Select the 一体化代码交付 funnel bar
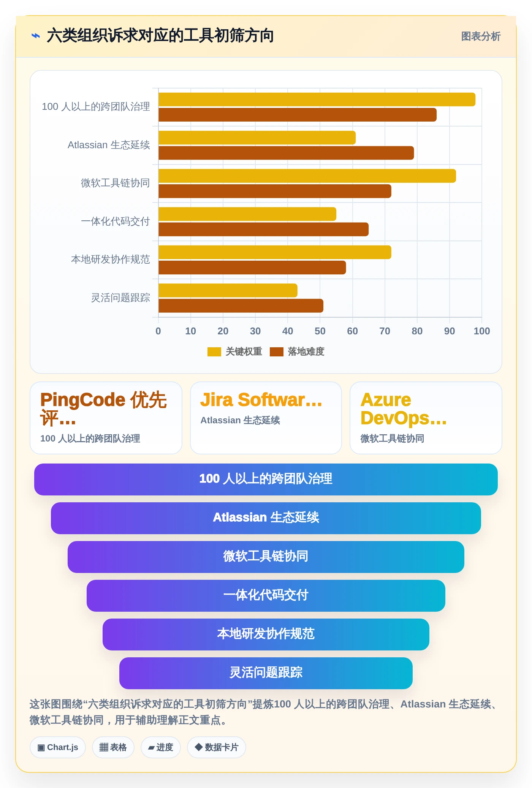 pyautogui.click(x=266, y=595)
